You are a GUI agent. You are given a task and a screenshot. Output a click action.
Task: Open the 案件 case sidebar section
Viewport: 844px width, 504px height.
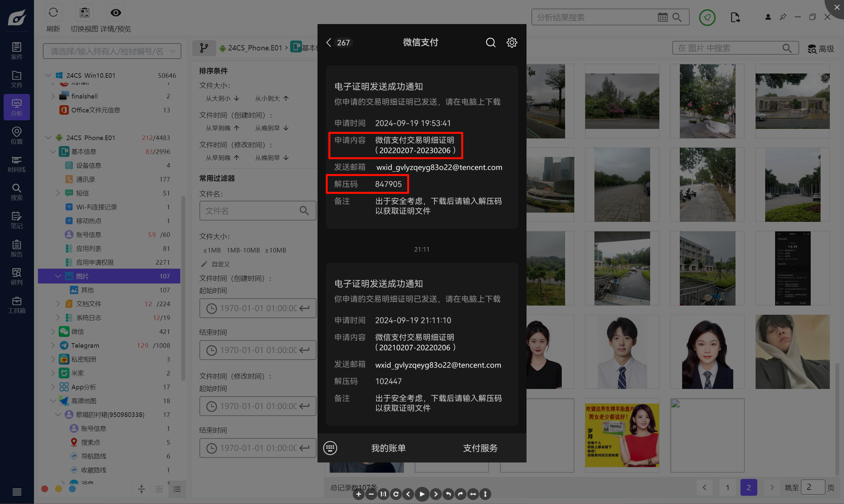[16, 51]
